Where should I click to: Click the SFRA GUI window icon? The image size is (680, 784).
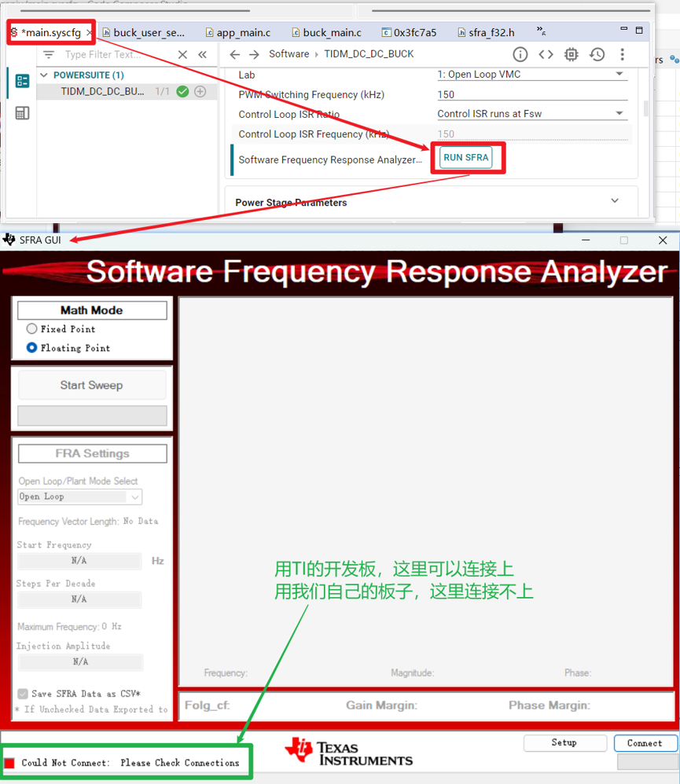tap(9, 240)
